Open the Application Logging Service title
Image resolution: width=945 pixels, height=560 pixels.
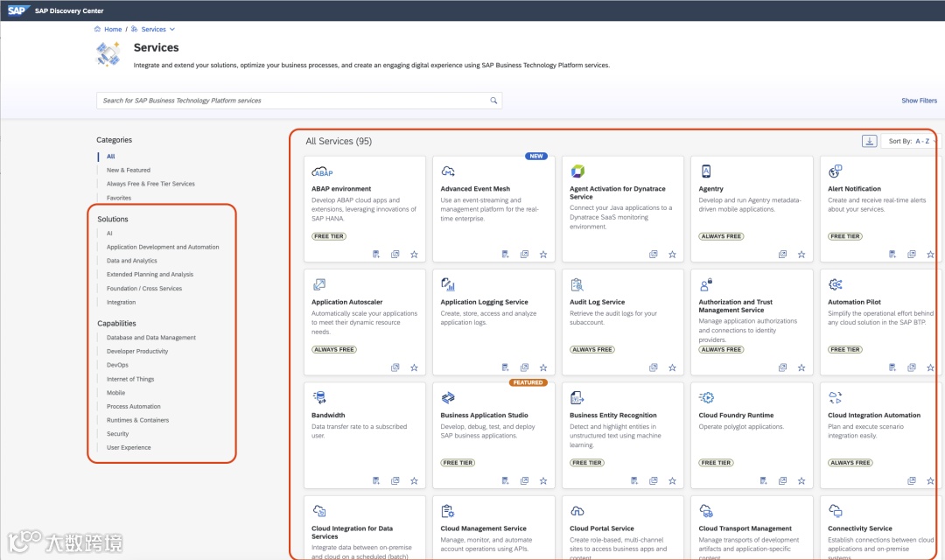[x=484, y=302]
